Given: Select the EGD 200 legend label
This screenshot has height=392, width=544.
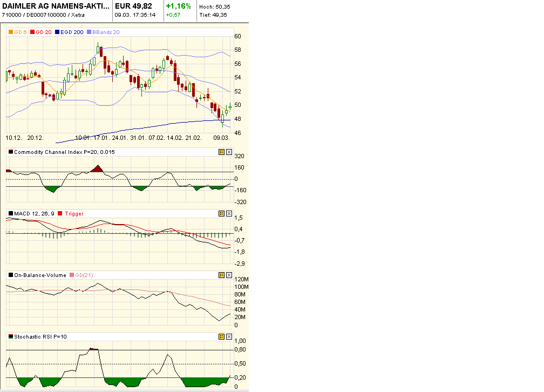Looking at the screenshot, I should coord(72,32).
